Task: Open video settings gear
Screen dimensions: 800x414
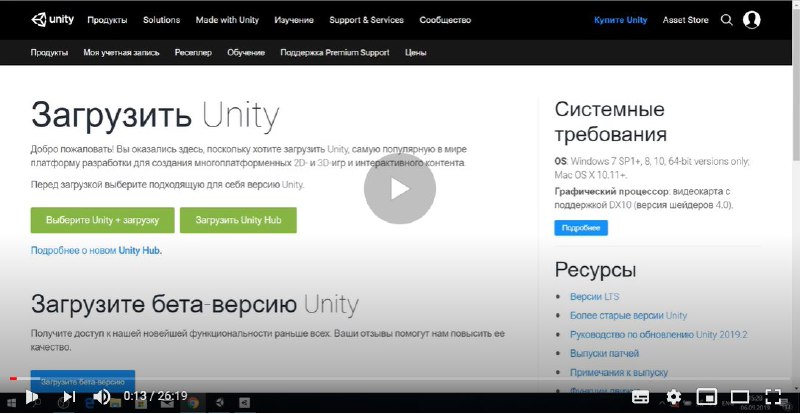Action: pos(673,397)
